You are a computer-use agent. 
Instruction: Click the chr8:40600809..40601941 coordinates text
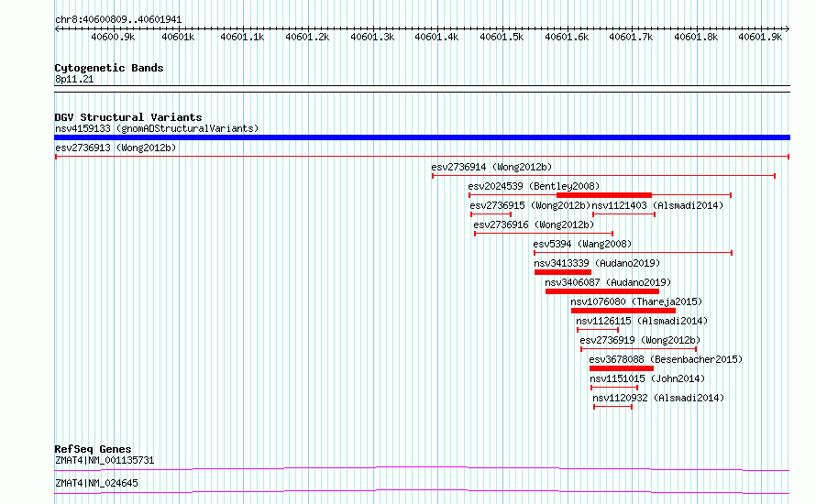(118, 20)
